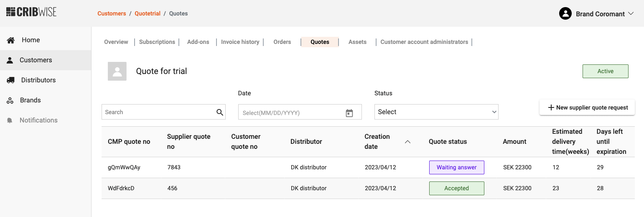
Task: Click the search magnifier icon
Action: [220, 112]
